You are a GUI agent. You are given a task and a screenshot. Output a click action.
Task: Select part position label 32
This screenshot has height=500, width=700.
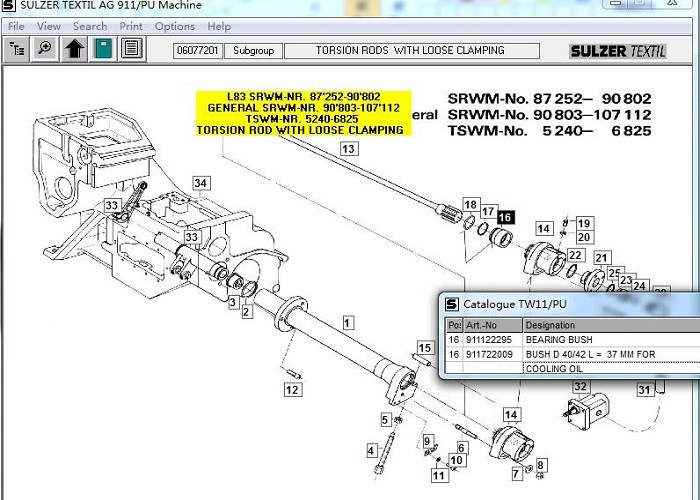(x=580, y=386)
